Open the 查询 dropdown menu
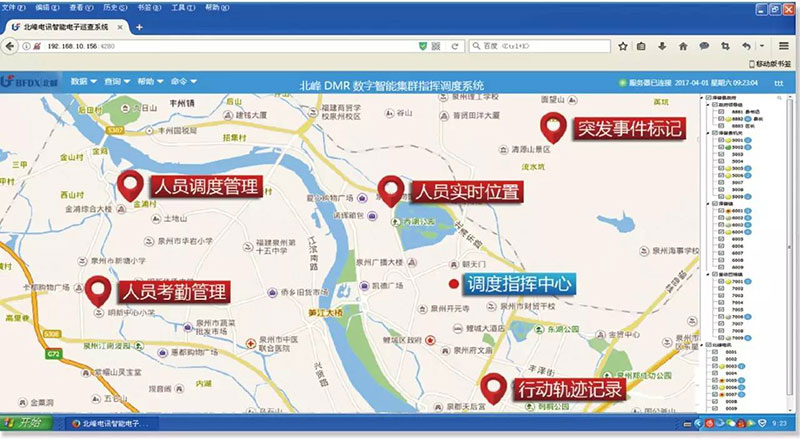The image size is (800, 439). [x=116, y=81]
